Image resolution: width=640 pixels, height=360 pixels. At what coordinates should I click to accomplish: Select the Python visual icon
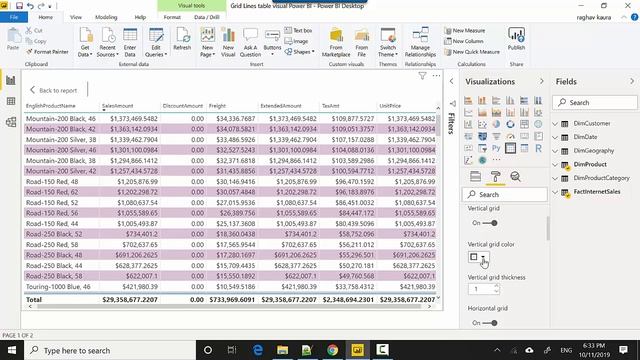point(496,148)
